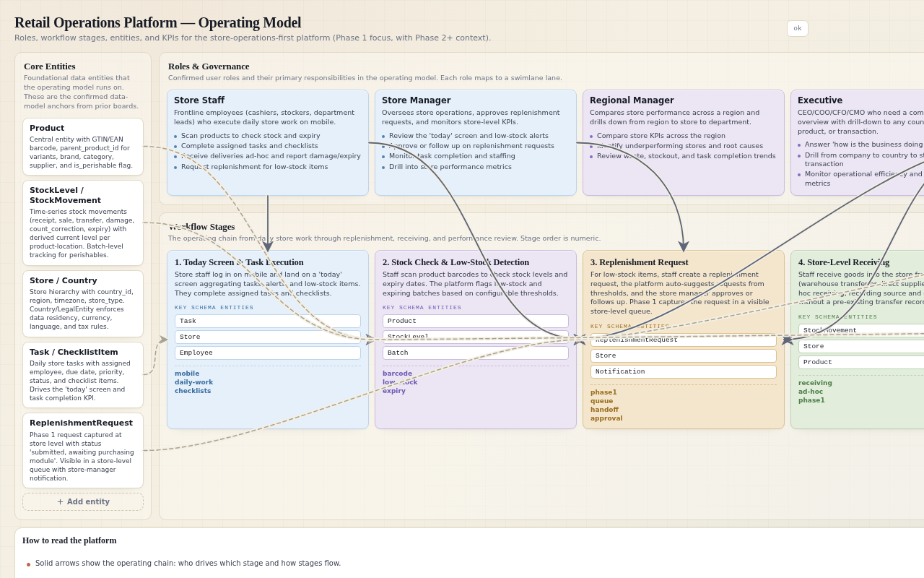Select the Store / Country entity card
This screenshot has width=924, height=578.
83,303
